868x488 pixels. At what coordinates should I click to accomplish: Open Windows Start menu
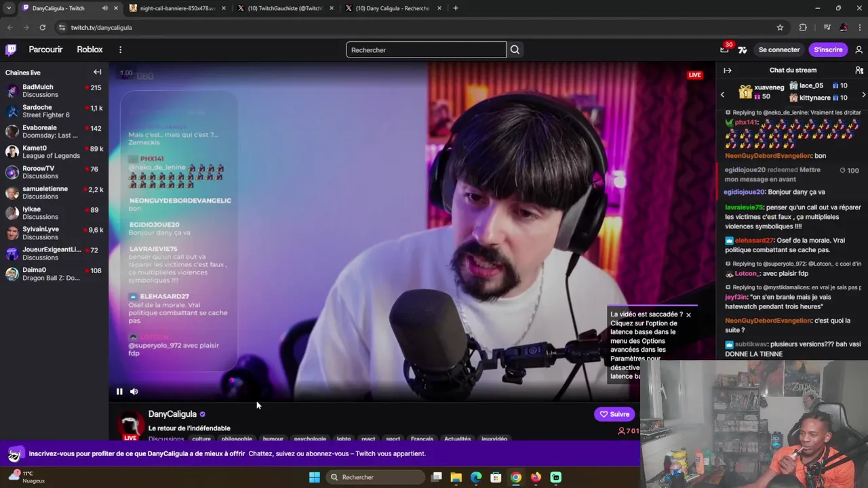[x=315, y=477]
